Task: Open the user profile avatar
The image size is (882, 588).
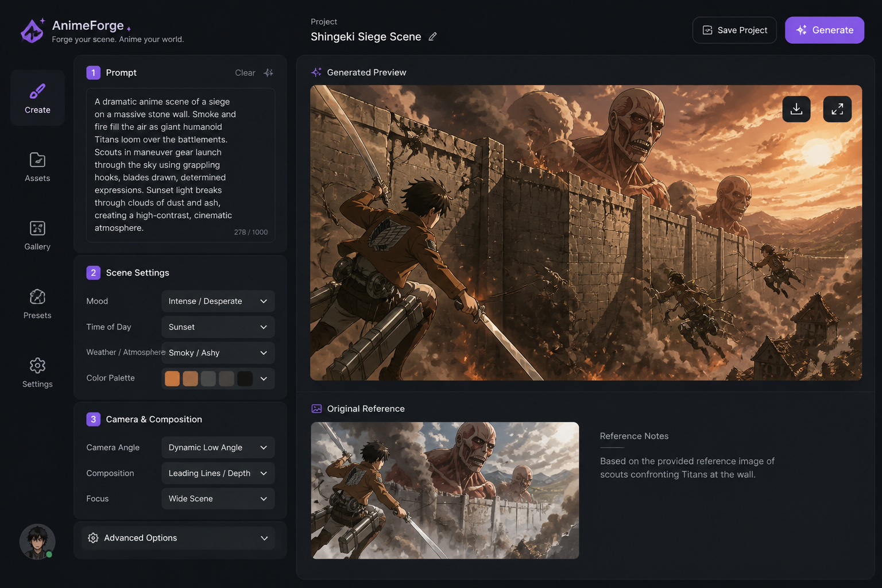Action: pos(37,541)
